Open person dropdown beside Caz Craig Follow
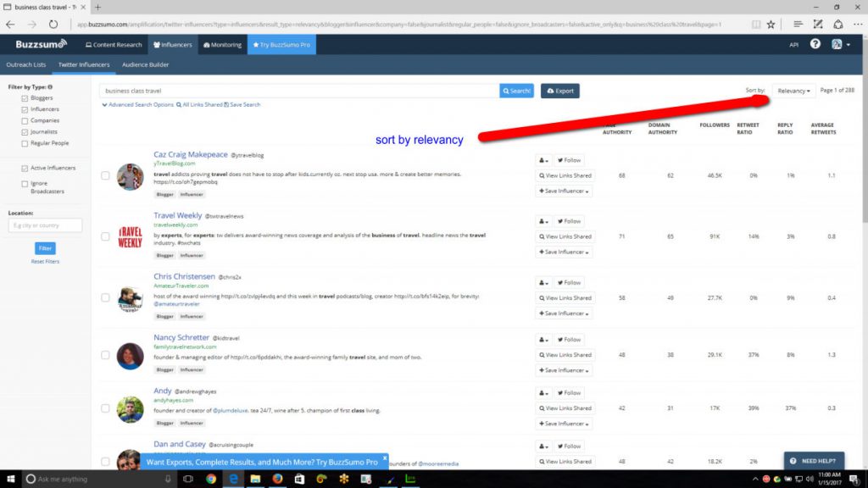The height and width of the screenshot is (488, 868). pyautogui.click(x=543, y=160)
